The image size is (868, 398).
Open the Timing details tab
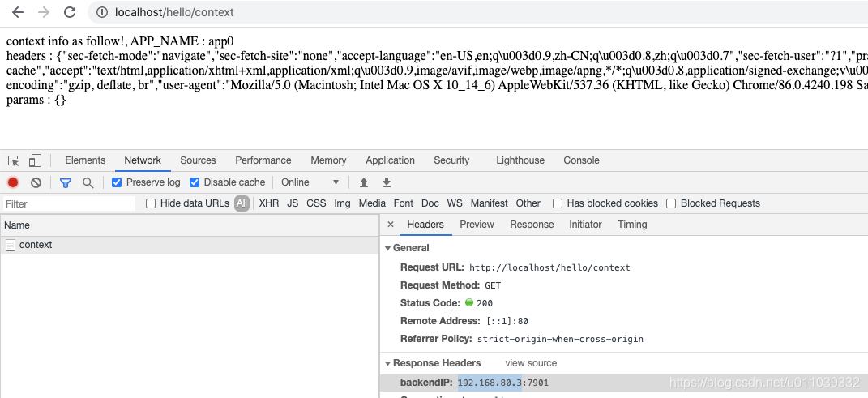pos(632,225)
